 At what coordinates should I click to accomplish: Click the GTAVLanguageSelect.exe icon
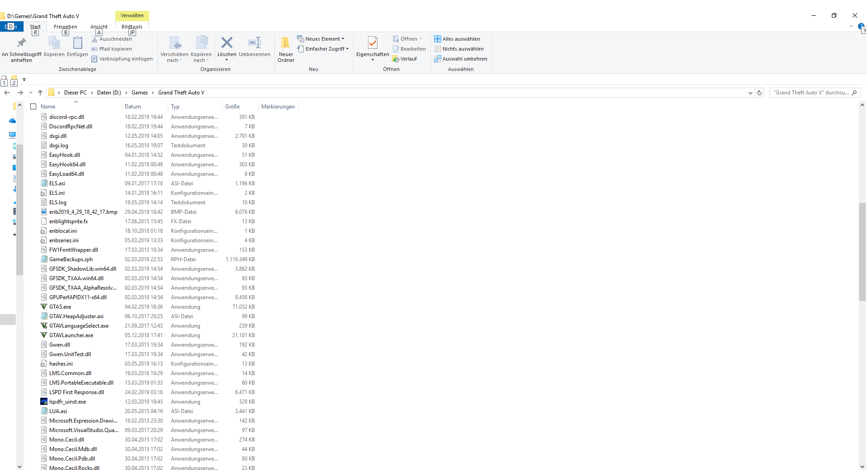coord(44,326)
